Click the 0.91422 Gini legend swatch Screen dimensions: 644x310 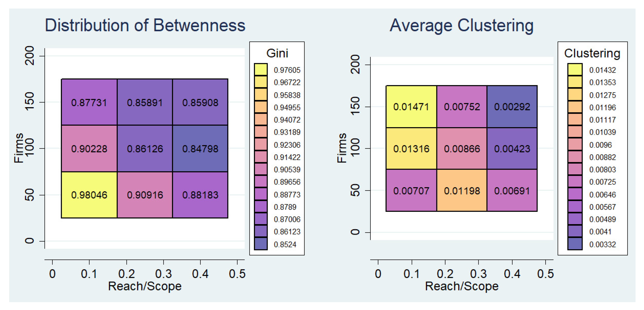tap(261, 157)
